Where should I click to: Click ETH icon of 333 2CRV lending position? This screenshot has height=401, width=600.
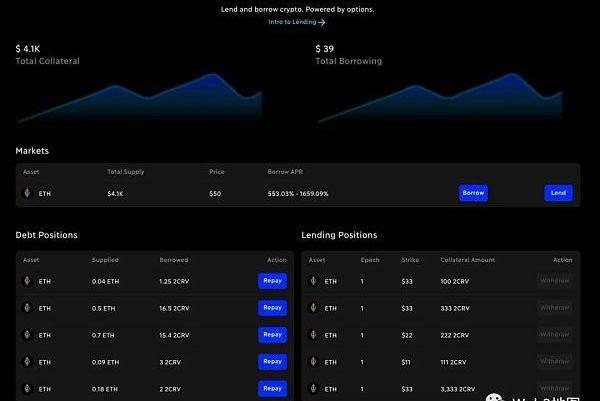coord(314,308)
